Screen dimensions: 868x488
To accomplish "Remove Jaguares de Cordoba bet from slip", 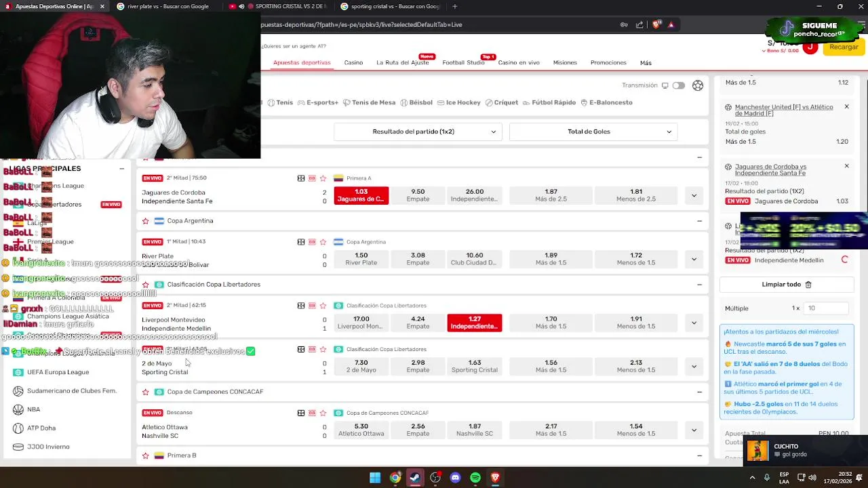I will click(x=846, y=166).
